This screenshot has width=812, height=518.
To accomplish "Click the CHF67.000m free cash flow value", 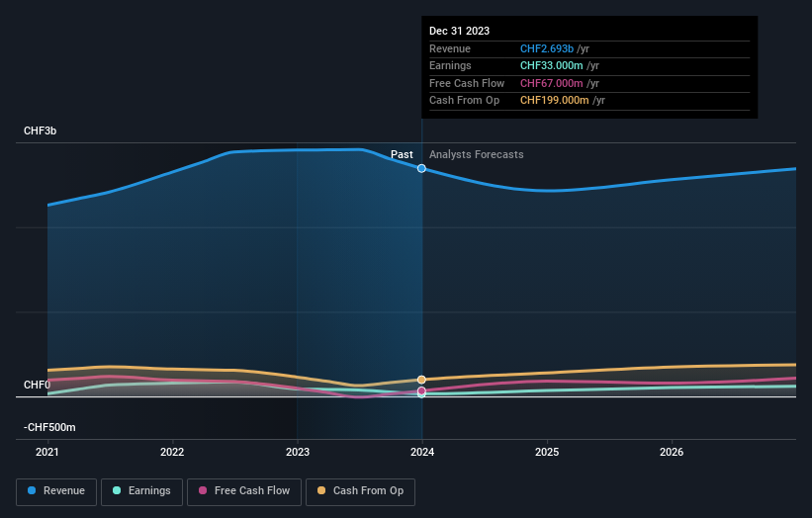I will [551, 83].
